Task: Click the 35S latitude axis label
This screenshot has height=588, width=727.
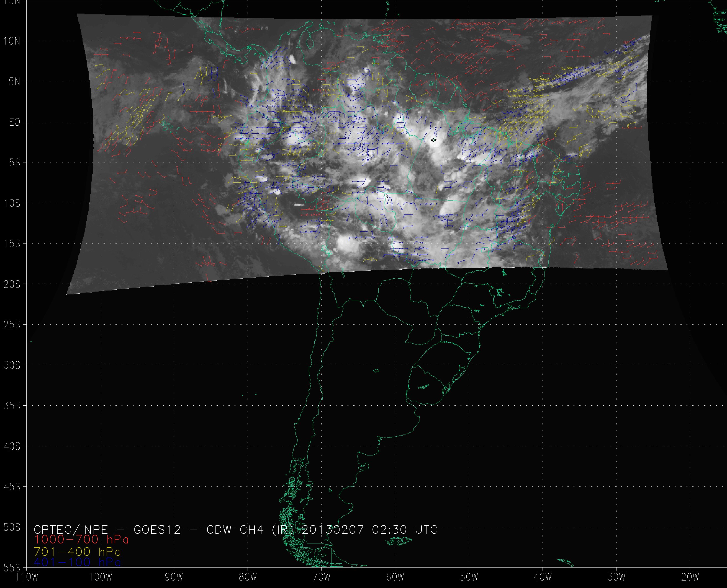Action: [x=12, y=406]
